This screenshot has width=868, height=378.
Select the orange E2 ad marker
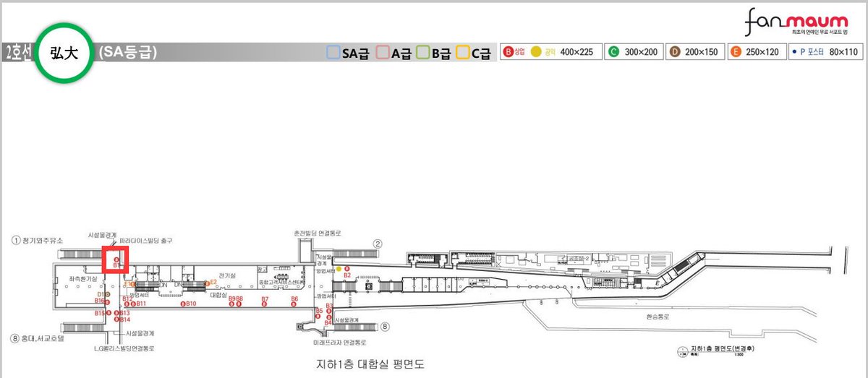click(x=208, y=283)
